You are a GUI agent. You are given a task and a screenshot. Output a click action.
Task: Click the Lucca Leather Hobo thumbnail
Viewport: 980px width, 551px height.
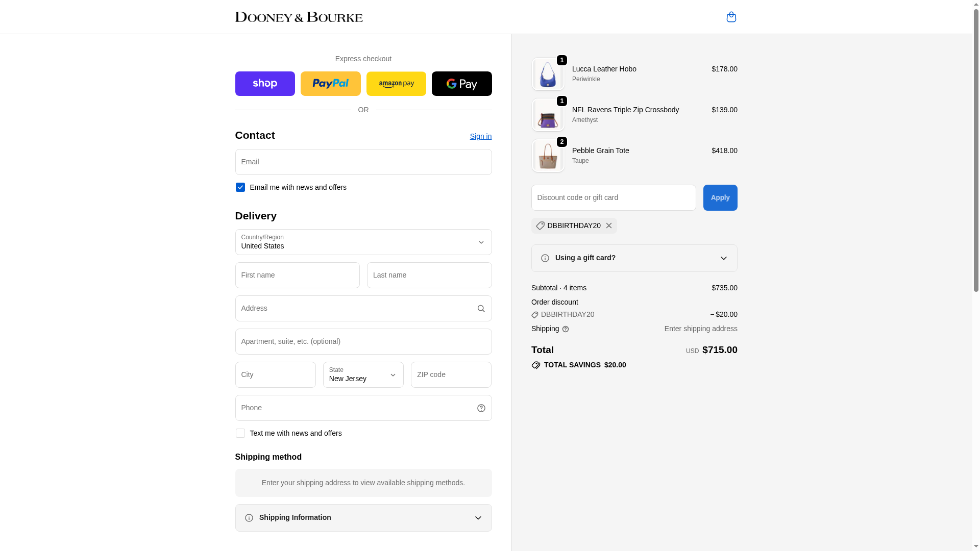point(548,74)
